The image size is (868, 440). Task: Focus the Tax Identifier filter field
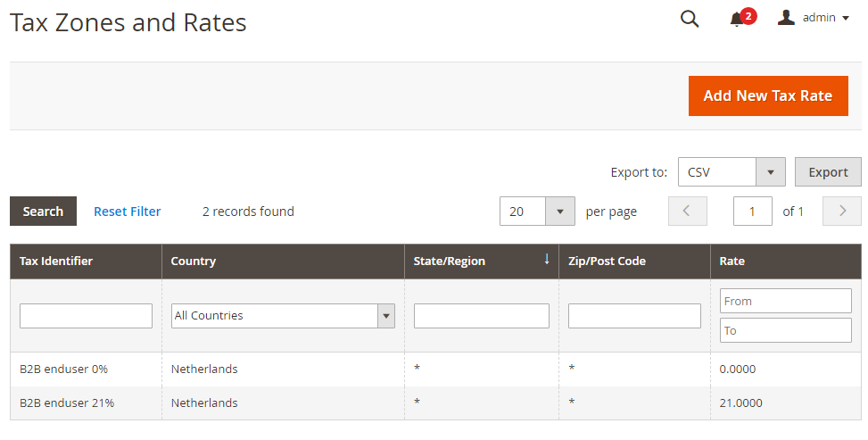click(x=86, y=316)
